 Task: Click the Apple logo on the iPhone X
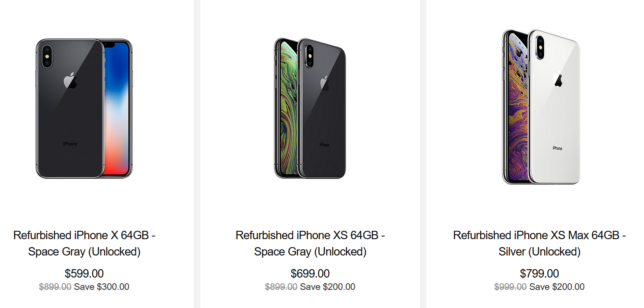click(x=70, y=81)
